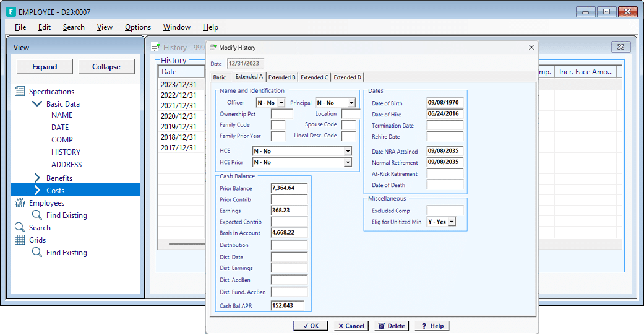Click the Date of Hire field
This screenshot has height=335, width=644.
(x=445, y=114)
